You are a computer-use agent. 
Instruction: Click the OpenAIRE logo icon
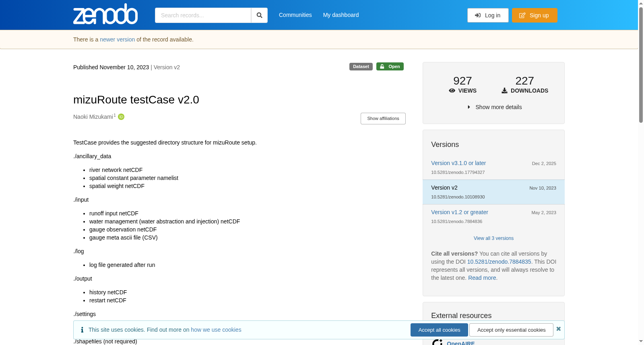point(437,342)
